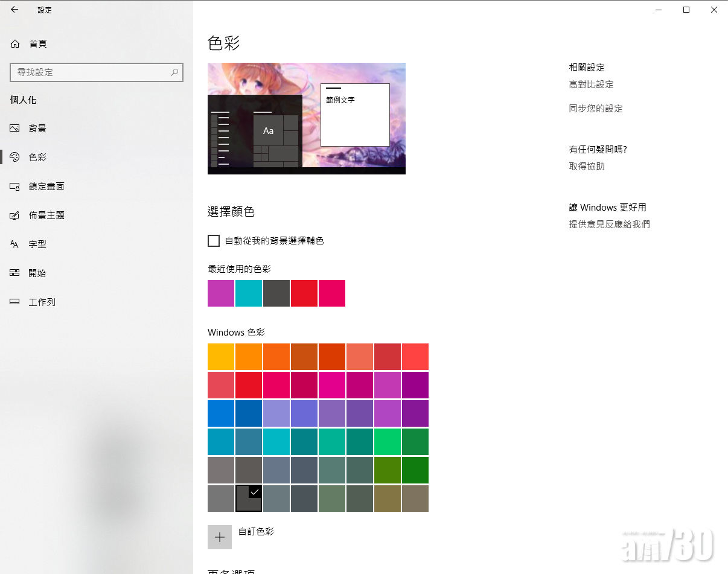
Task: Click the plus icon for 自訂色彩
Action: (x=220, y=537)
